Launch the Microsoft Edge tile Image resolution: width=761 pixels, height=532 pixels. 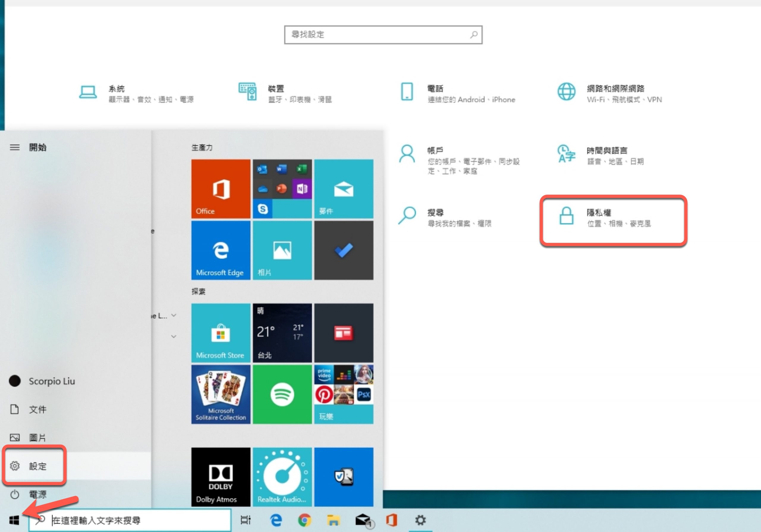[x=221, y=250]
